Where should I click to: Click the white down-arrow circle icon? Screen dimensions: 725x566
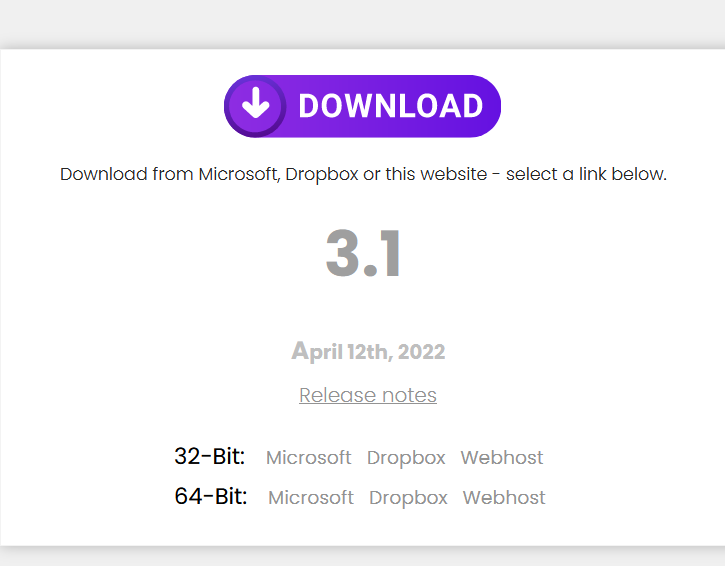256,106
